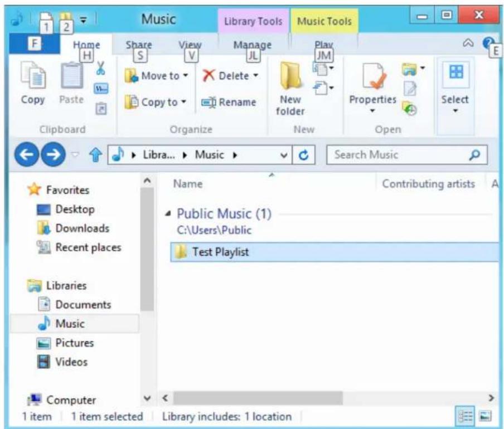504x429 pixels.
Task: Open the Videos library
Action: tap(62, 362)
